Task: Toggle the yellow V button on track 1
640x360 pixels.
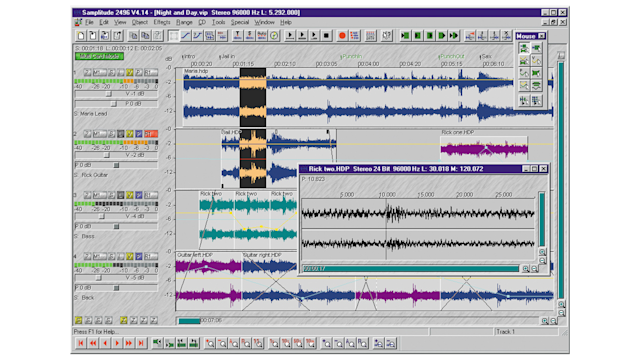Action: (x=130, y=72)
